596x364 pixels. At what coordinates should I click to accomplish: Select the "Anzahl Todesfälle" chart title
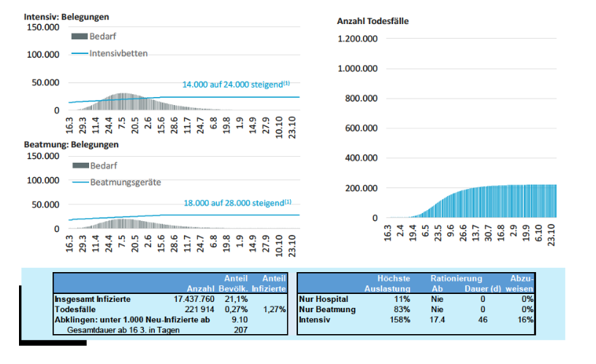coord(372,21)
